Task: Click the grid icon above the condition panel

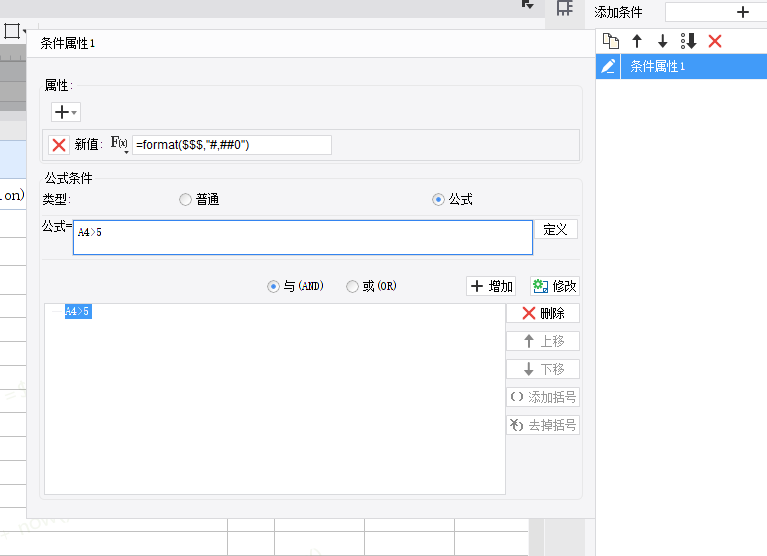Action: (x=564, y=7)
